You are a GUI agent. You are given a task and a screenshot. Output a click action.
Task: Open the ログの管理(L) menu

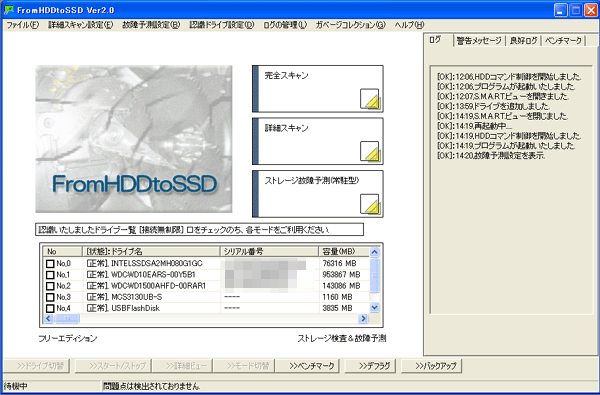click(x=285, y=25)
